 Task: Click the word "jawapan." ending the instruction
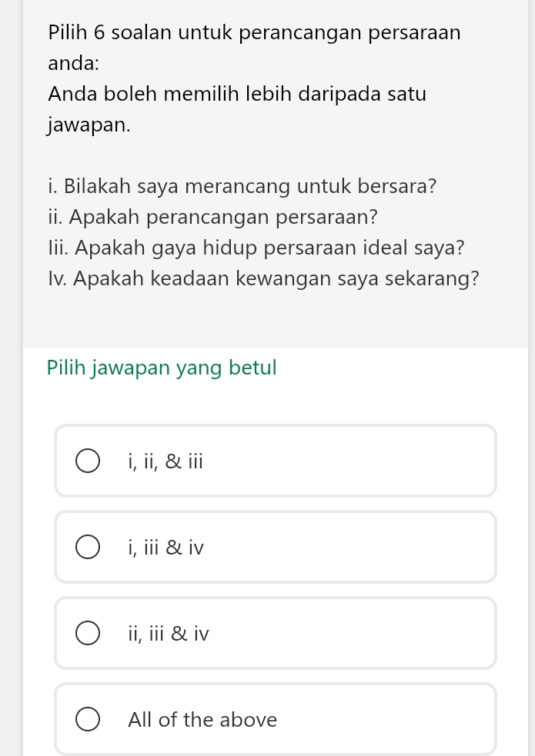(89, 125)
